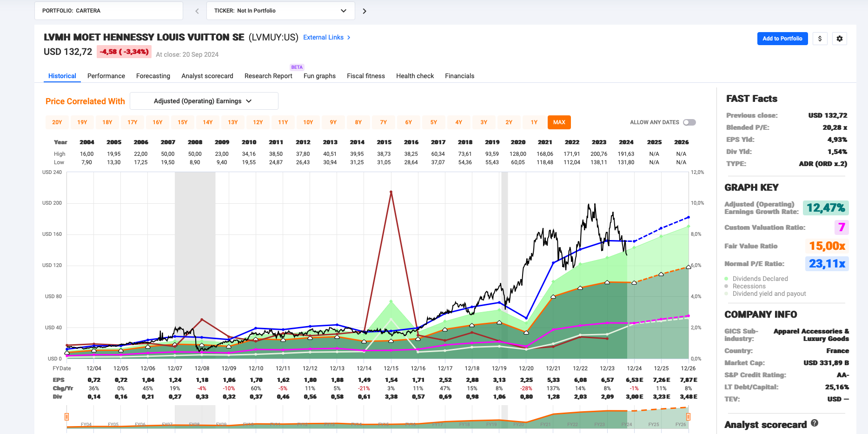Screen dimensions: 868x434
Task: Toggle Recessions legend item
Action: pyautogui.click(x=745, y=286)
